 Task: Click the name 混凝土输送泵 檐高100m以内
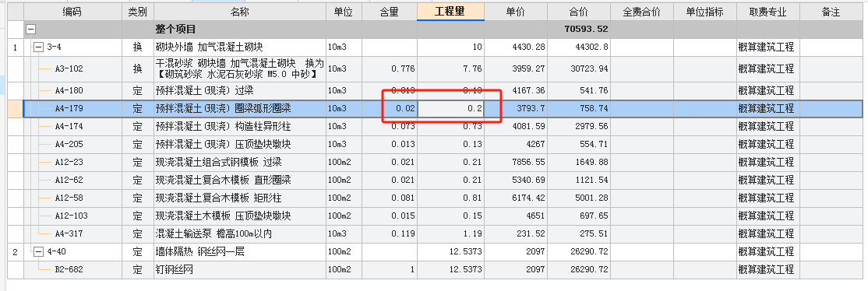[x=213, y=234]
